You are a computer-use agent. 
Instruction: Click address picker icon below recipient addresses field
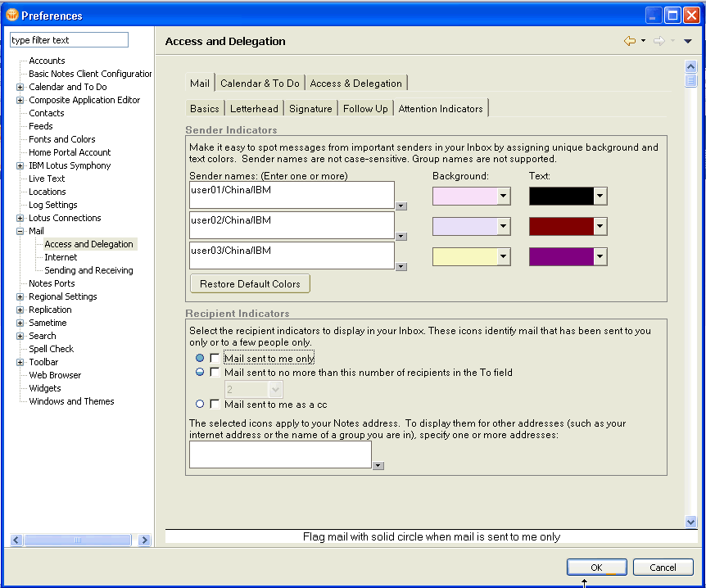pos(378,465)
